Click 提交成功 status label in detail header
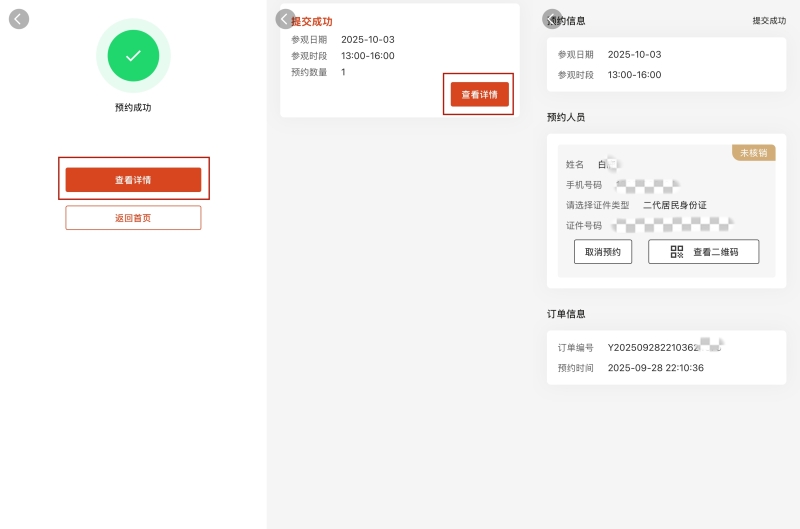Viewport: 800px width, 529px height. coord(768,21)
